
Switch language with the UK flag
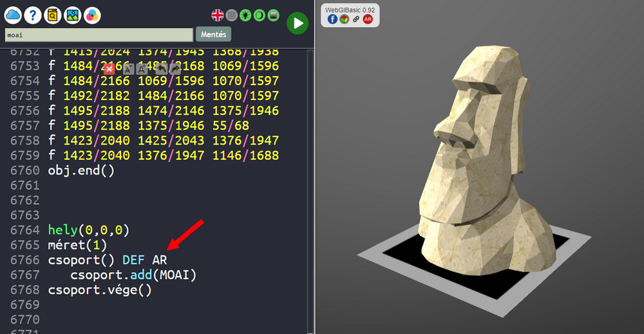pos(218,15)
